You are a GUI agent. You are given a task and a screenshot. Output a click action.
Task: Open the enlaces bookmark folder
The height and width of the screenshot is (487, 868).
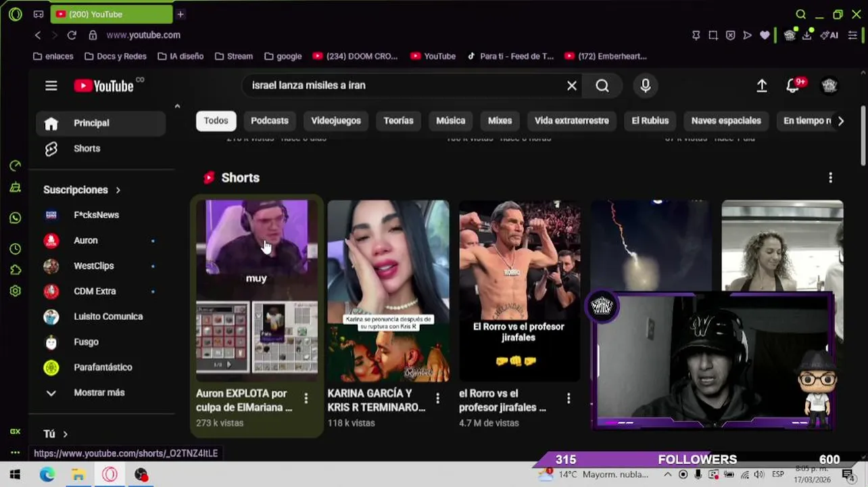tap(53, 56)
